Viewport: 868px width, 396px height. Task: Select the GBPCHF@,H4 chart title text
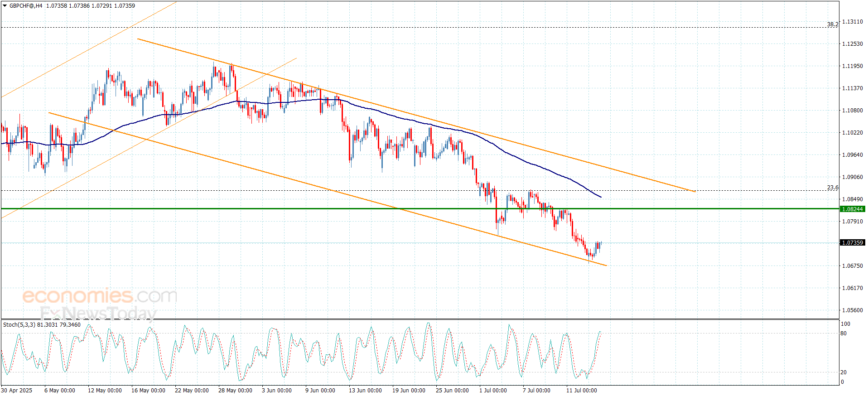pos(26,6)
